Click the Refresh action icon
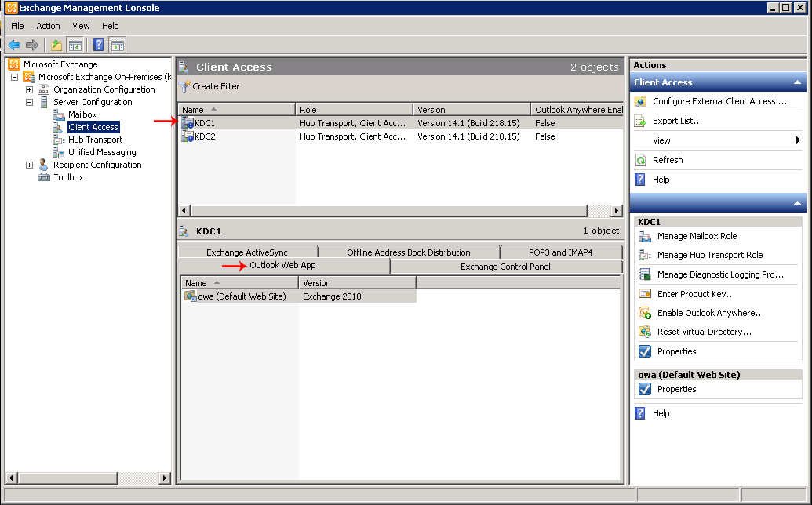The image size is (812, 505). point(641,160)
